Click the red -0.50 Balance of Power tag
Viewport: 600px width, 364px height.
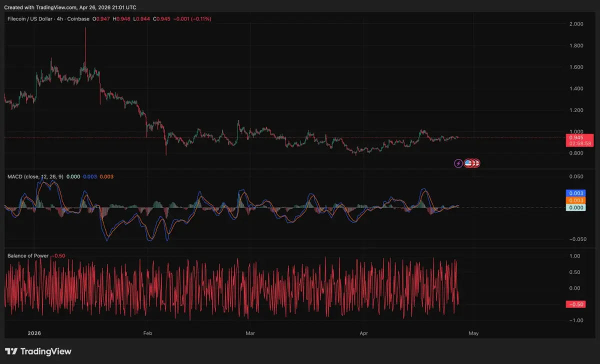point(575,304)
